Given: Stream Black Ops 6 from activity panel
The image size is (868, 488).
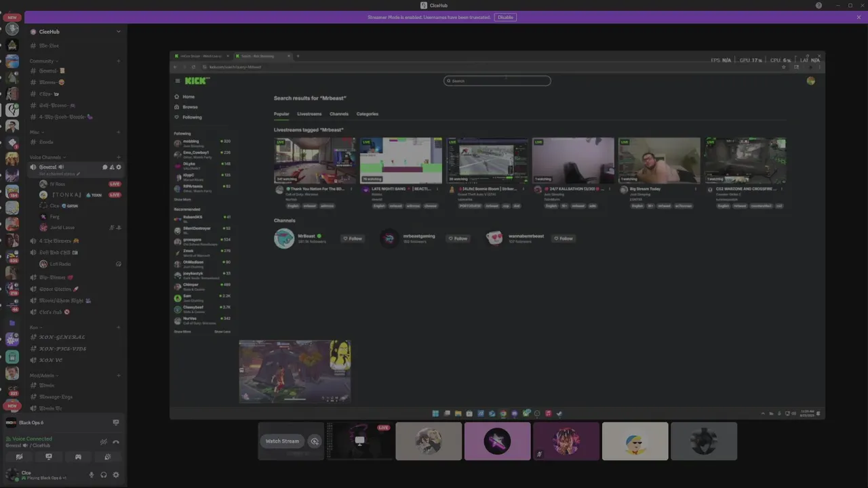Looking at the screenshot, I should click(116, 422).
